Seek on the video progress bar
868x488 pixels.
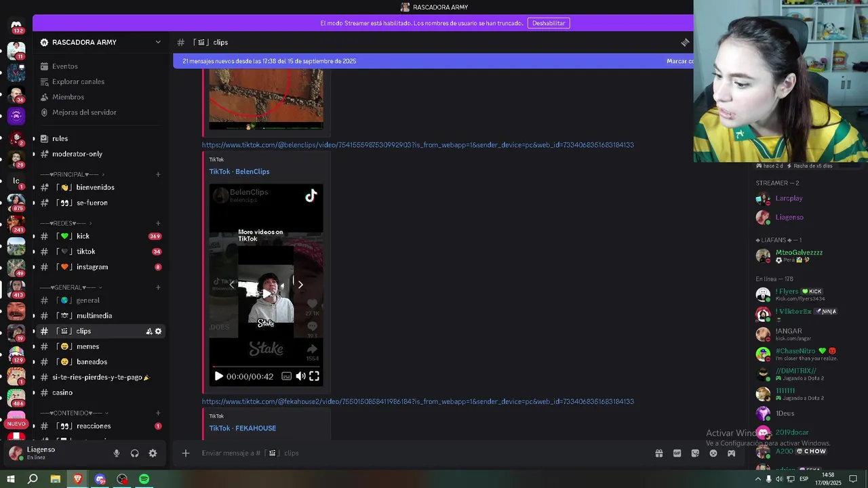[266, 367]
